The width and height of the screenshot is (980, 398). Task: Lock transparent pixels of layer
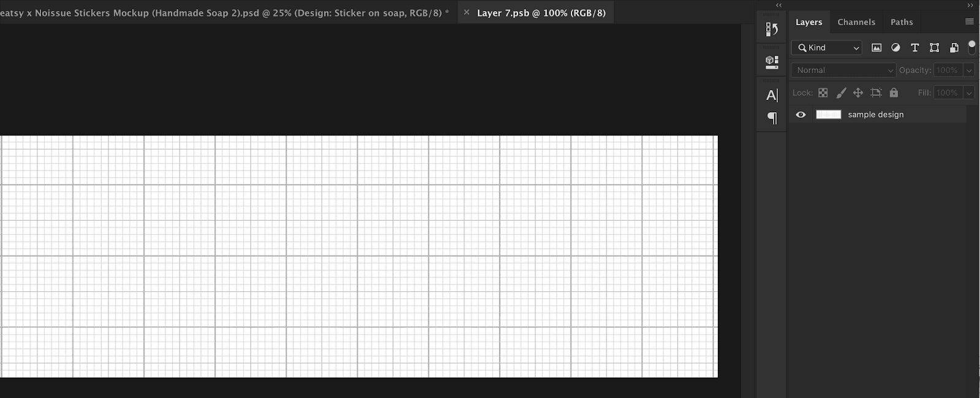point(823,93)
